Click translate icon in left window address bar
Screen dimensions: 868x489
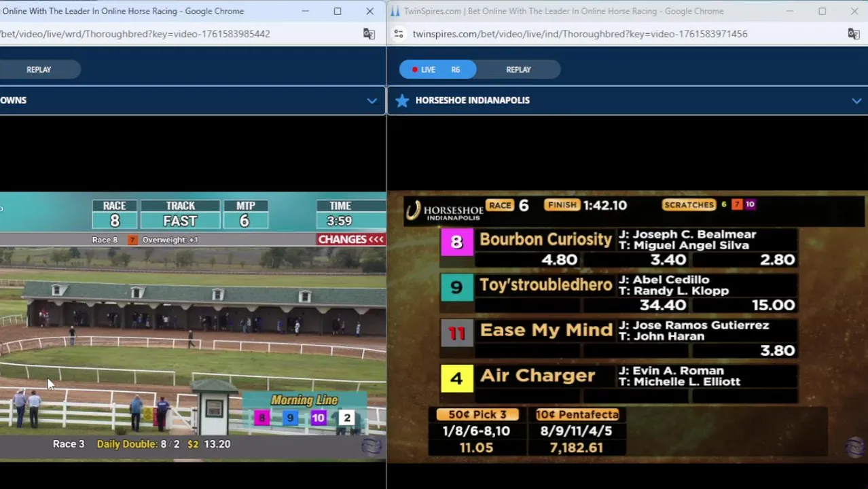[369, 34]
